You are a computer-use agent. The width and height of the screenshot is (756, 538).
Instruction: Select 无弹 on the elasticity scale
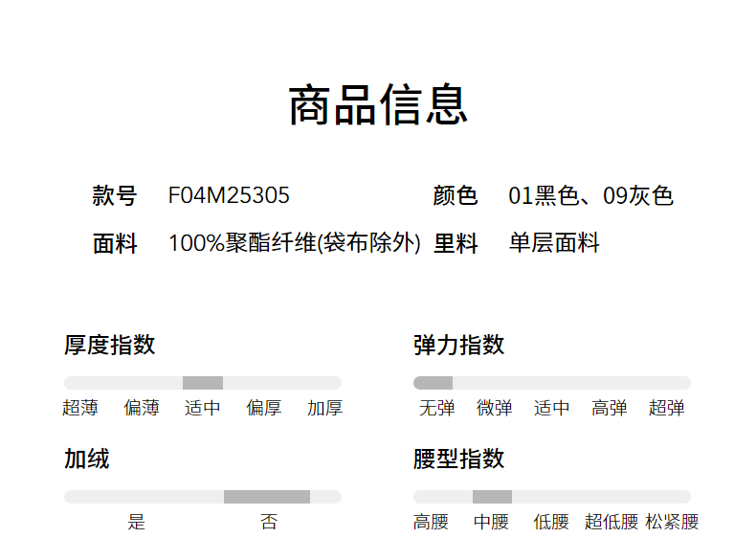coord(436,408)
